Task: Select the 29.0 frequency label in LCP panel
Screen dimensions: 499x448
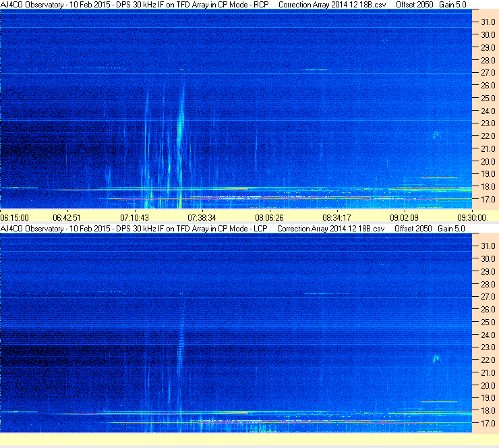Action: [488, 272]
